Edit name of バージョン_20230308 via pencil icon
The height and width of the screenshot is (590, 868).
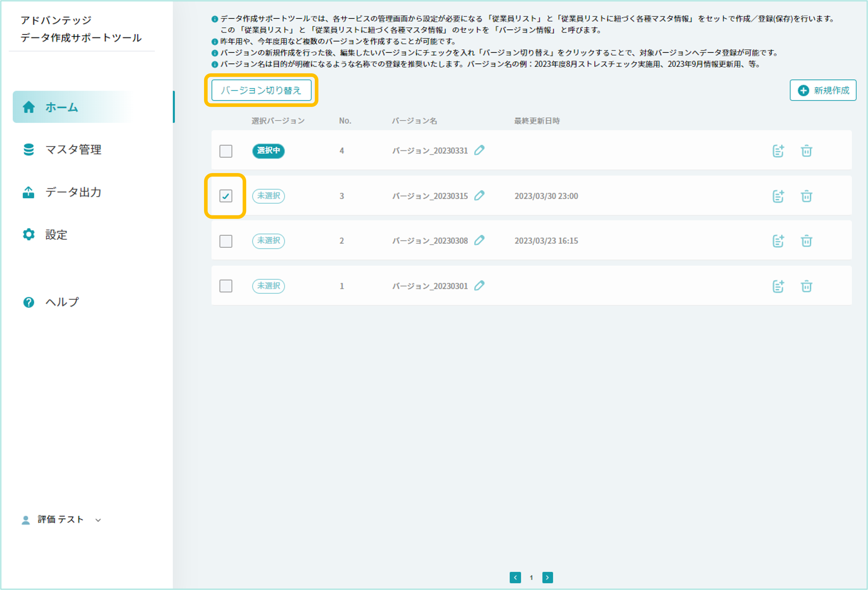click(480, 240)
